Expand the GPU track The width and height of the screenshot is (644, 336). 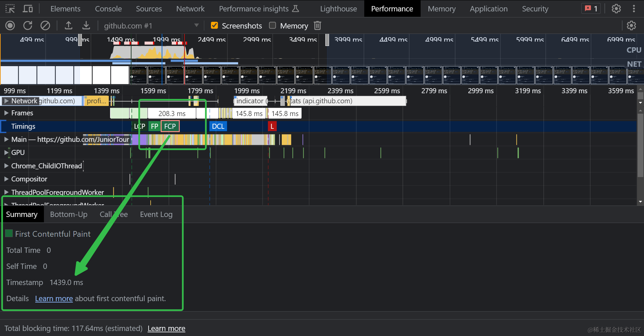6,153
